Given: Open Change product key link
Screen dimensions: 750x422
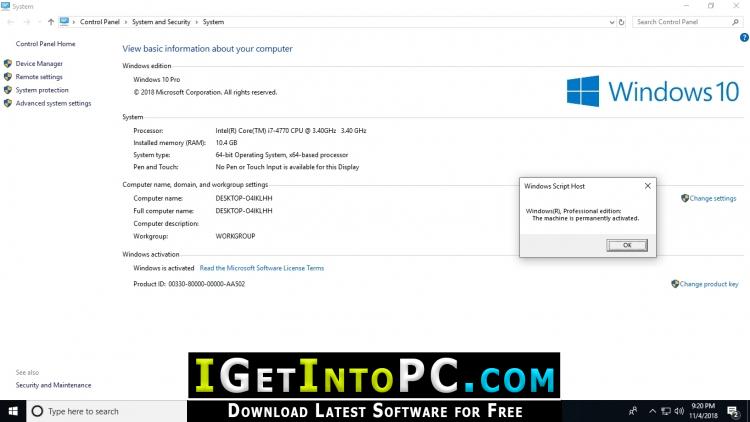Looking at the screenshot, I should tap(709, 284).
